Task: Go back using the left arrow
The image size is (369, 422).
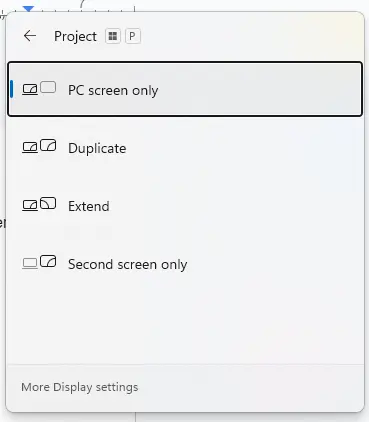Action: 30,36
